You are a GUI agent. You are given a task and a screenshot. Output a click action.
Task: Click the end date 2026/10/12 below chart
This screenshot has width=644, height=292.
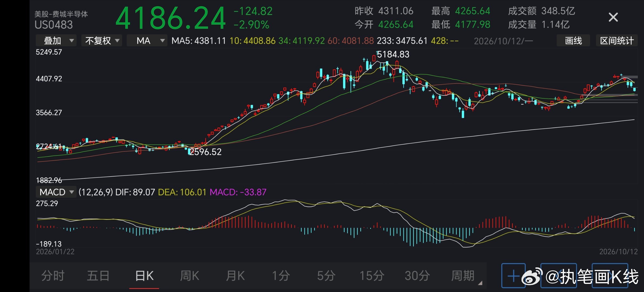(619, 252)
